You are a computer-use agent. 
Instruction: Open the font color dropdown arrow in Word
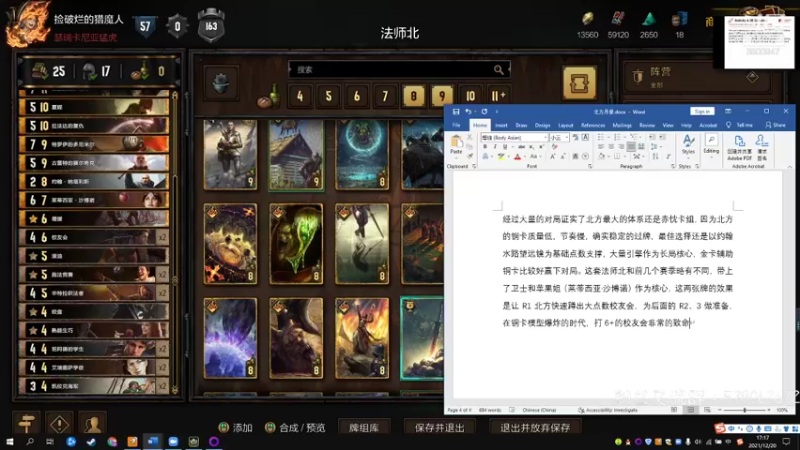(x=524, y=157)
